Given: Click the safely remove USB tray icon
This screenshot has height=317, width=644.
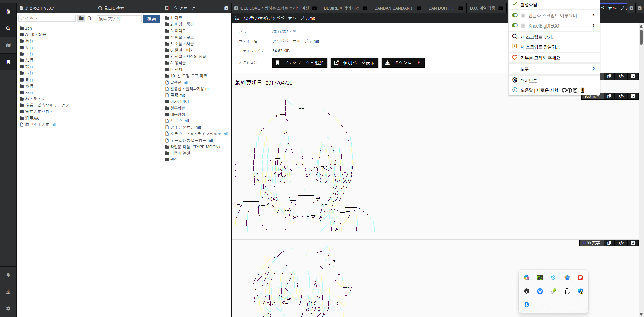Looking at the screenshot, I should click(x=567, y=291).
